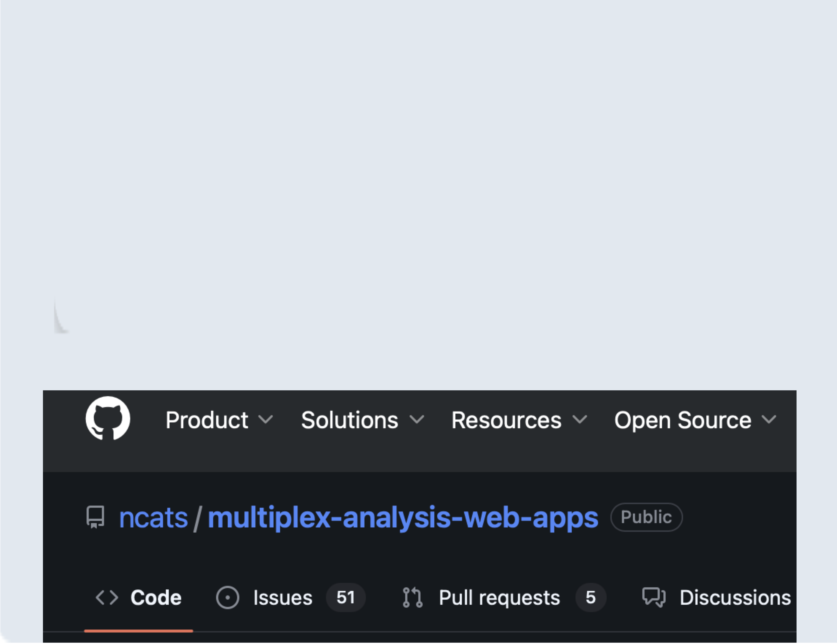
Task: Go to the Discussions tab
Action: 735,597
